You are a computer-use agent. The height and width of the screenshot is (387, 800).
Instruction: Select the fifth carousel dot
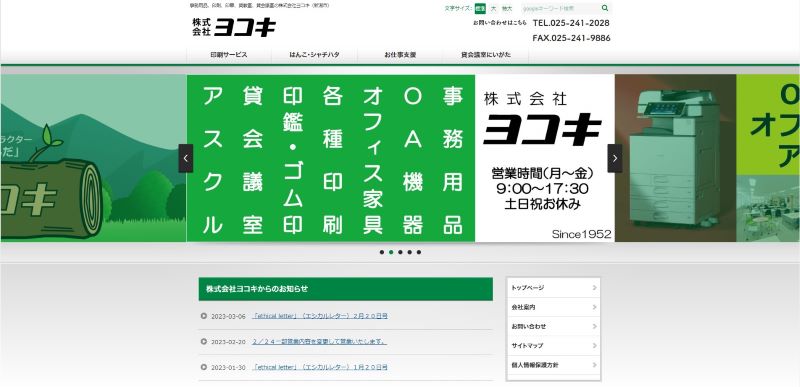coord(418,252)
